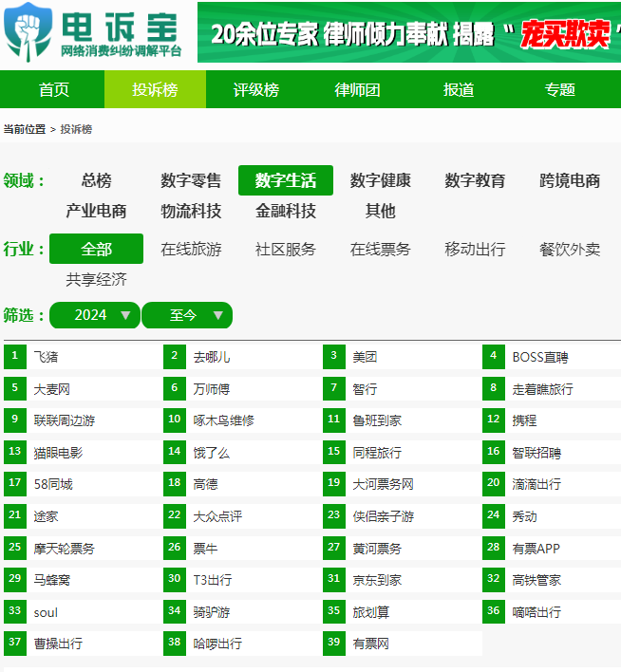Screen dimensions: 621x672
Task: Select the 数字生活 field filter
Action: coord(286,180)
